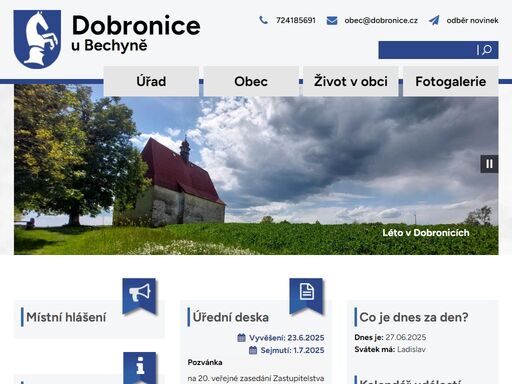Open the Úřad menu
The image size is (512, 384).
(x=151, y=81)
